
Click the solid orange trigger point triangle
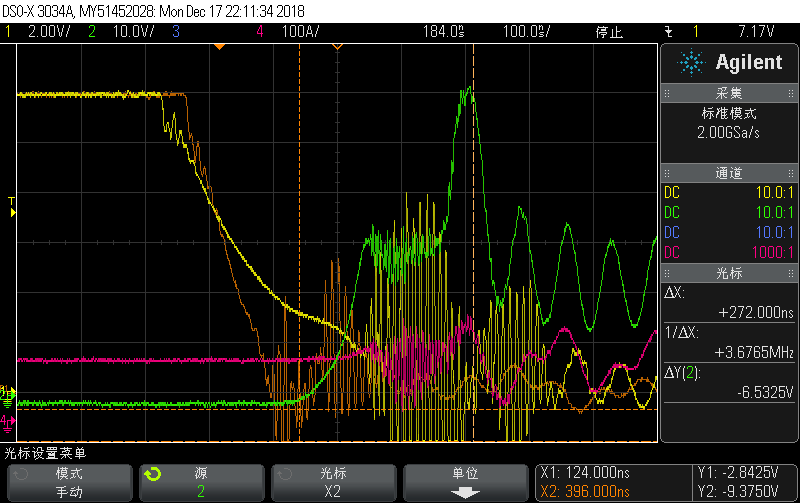[x=219, y=47]
